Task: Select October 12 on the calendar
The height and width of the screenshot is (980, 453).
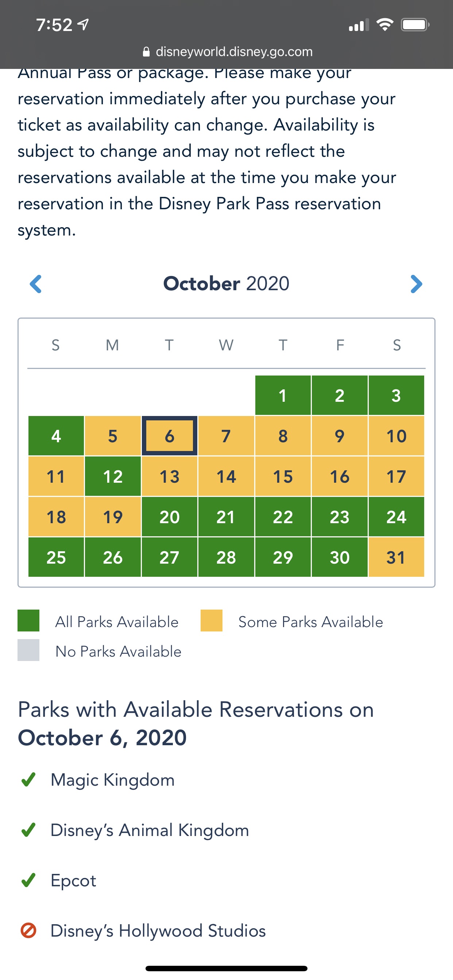Action: (x=113, y=477)
